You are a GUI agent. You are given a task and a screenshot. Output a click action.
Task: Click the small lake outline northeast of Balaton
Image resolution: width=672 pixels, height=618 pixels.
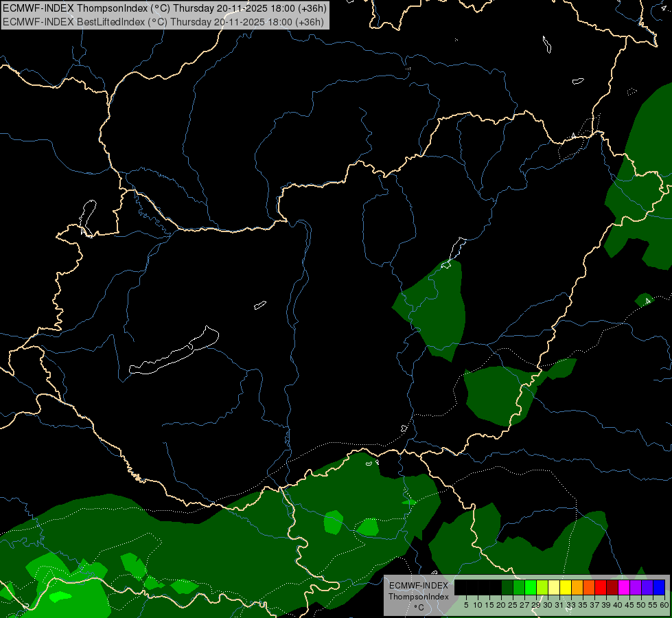click(259, 305)
